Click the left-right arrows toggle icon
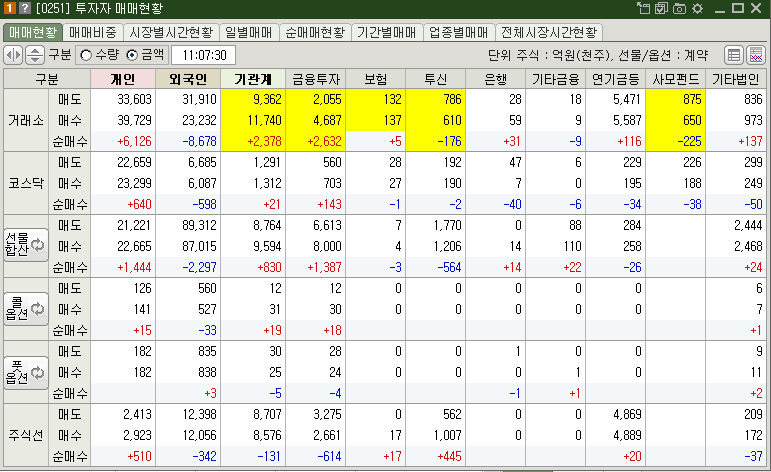The image size is (771, 472). [x=13, y=55]
